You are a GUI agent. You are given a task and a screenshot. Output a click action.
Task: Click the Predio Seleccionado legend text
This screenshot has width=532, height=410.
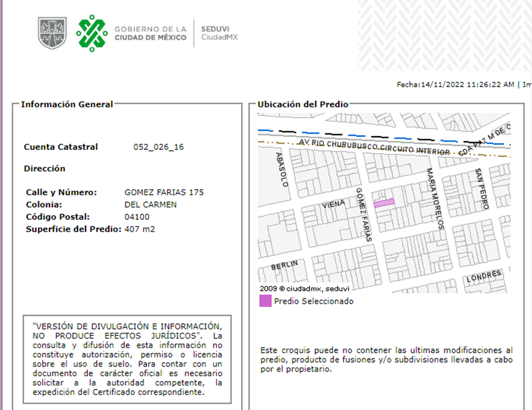click(x=314, y=301)
